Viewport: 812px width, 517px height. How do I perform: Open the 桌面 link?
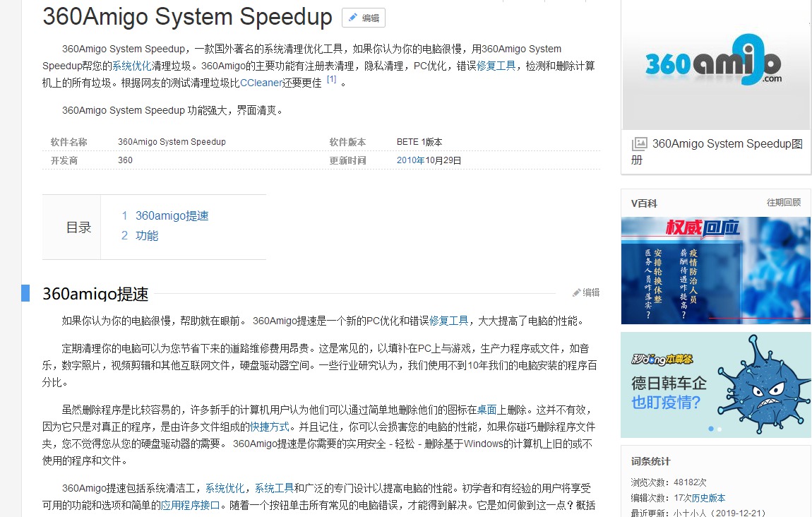486,410
